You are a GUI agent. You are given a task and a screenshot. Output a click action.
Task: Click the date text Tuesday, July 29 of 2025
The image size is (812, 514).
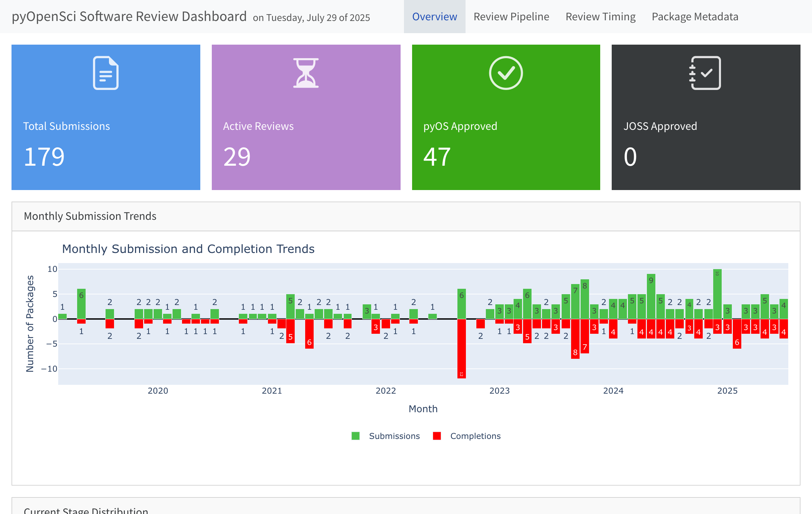click(x=318, y=18)
